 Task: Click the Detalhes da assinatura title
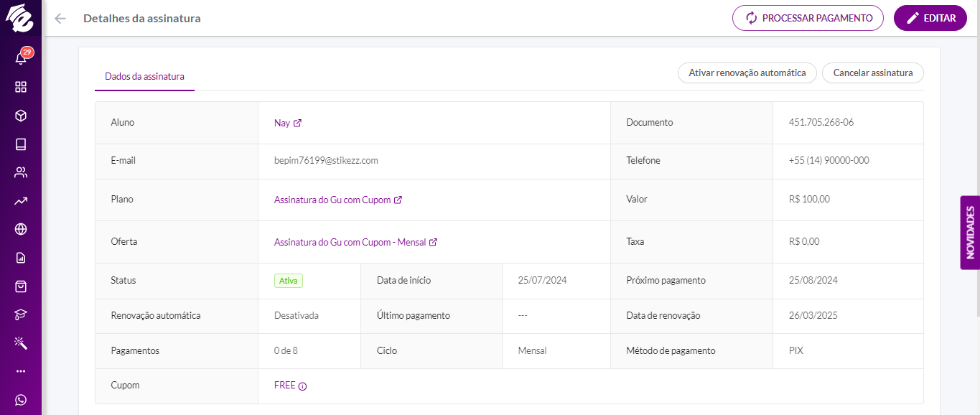pos(142,19)
